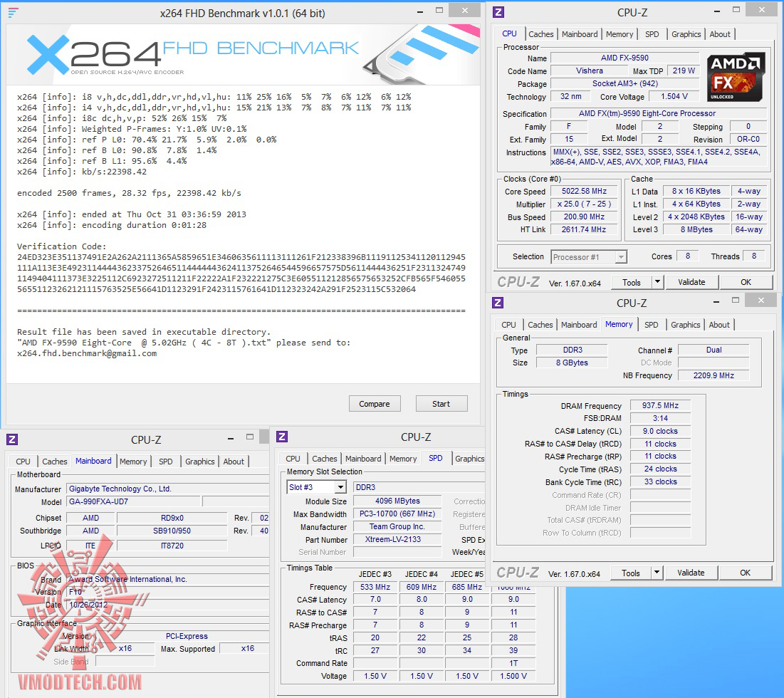784x698 pixels.
Task: Click Validate button in Memory CPU-Z window
Action: [x=691, y=573]
